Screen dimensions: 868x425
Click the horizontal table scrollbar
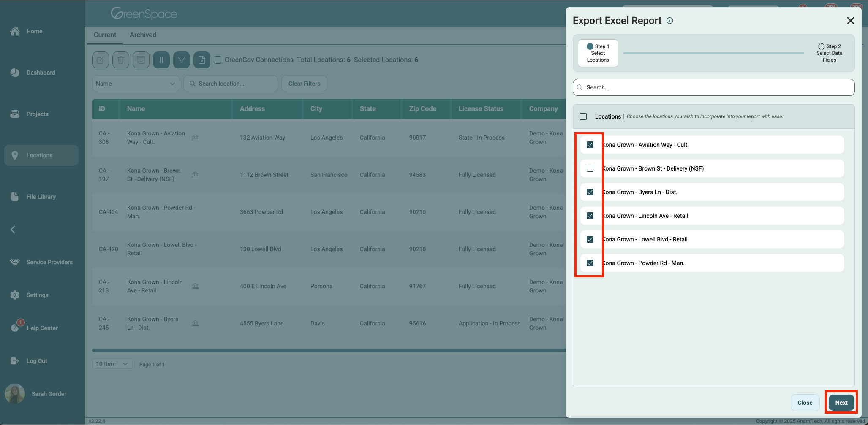click(329, 350)
